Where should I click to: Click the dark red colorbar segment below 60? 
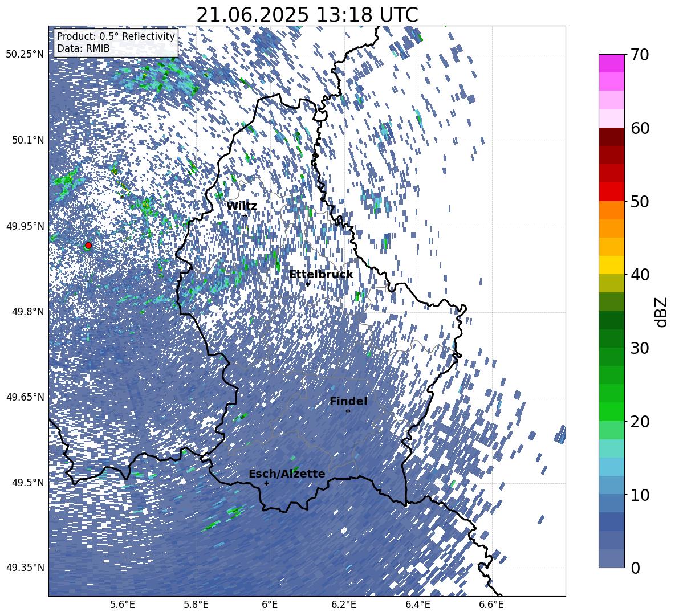(x=611, y=137)
